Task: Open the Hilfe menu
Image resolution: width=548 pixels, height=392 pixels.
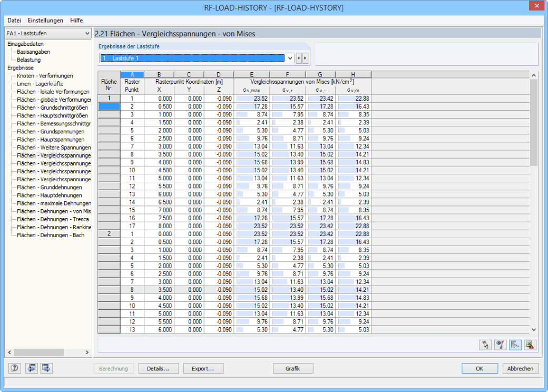Action: pos(76,20)
